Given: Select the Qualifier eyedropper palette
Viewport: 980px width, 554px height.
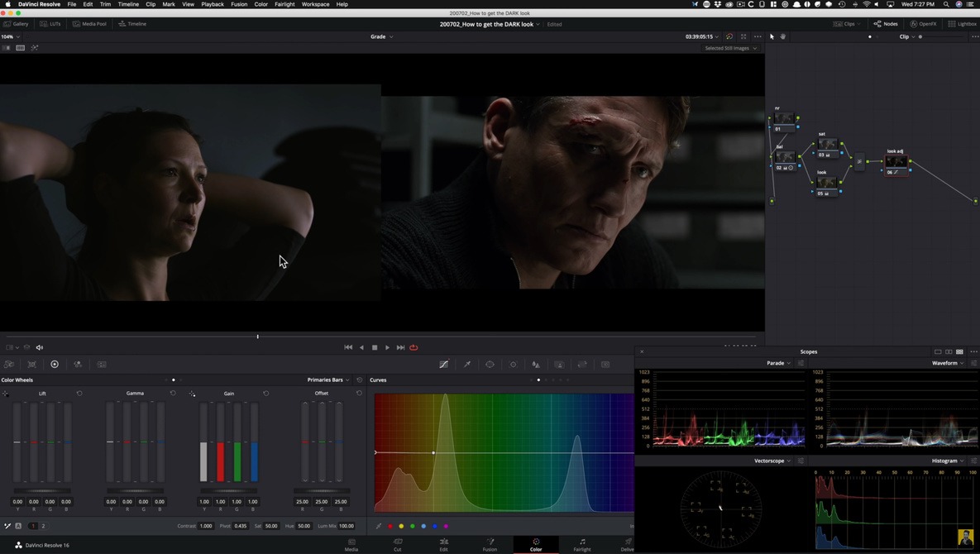Looking at the screenshot, I should point(467,364).
